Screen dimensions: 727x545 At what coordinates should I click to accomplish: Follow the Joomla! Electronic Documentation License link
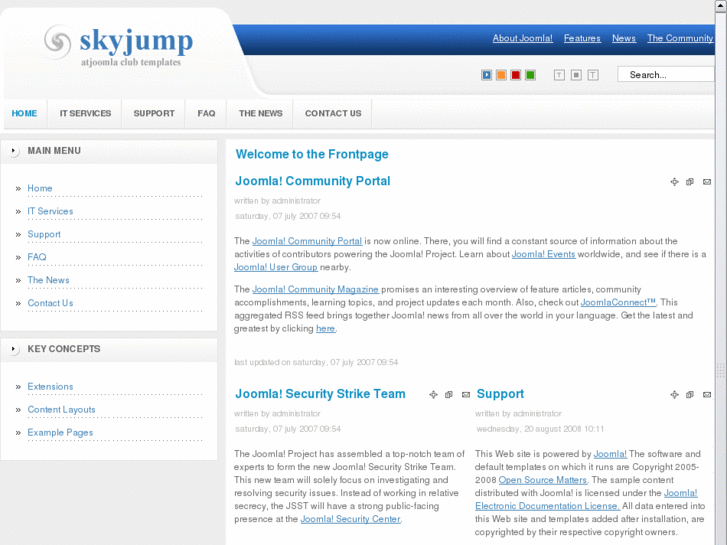click(x=586, y=500)
